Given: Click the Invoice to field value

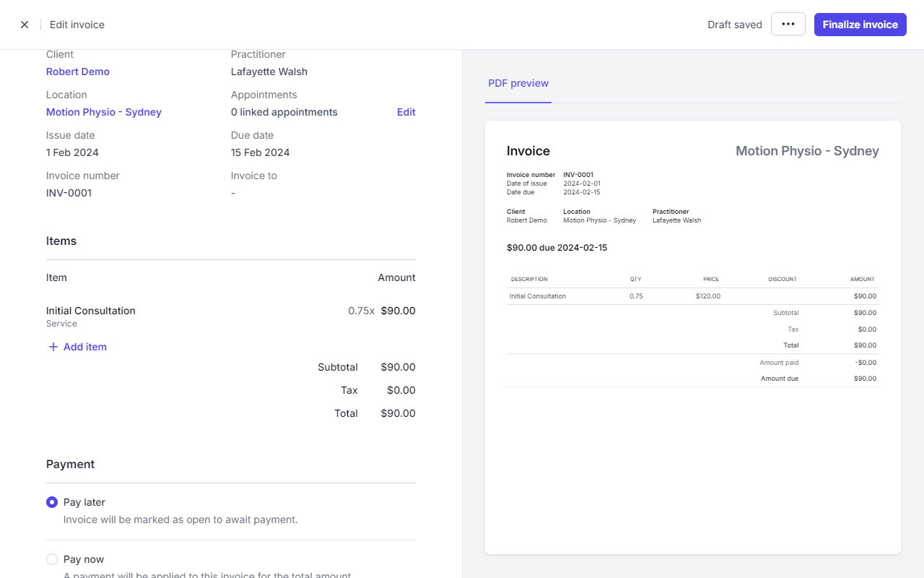Looking at the screenshot, I should (233, 193).
